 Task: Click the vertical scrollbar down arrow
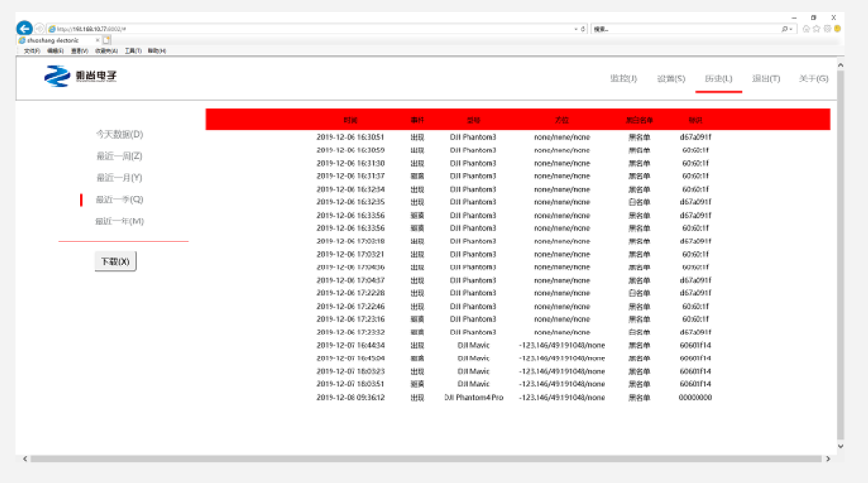tap(840, 446)
